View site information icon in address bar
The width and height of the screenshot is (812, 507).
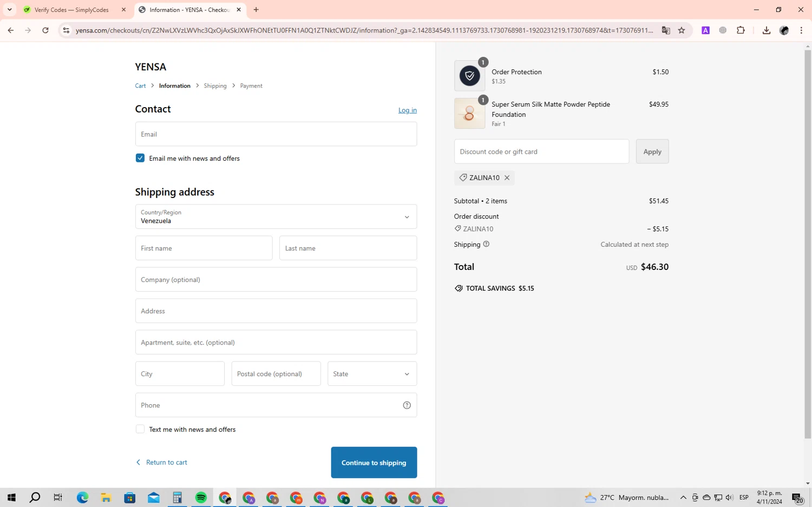click(x=66, y=30)
